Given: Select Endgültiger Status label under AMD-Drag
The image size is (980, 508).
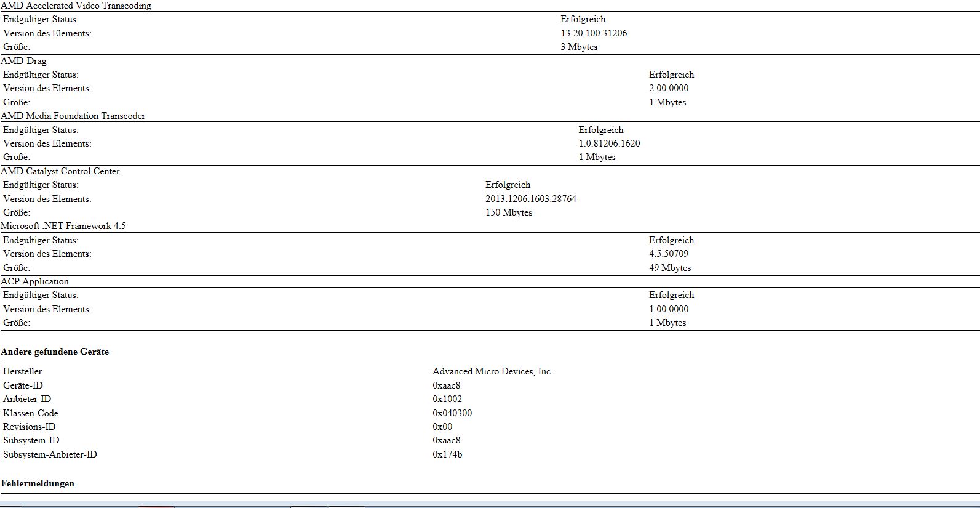Looking at the screenshot, I should click(41, 75).
